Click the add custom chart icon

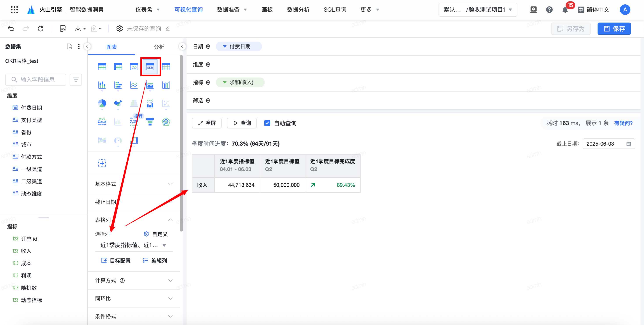click(x=102, y=163)
